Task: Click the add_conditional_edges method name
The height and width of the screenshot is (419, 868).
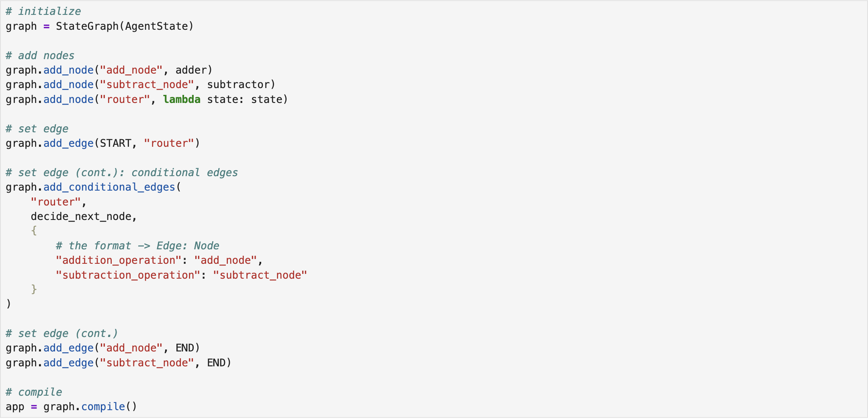Action: click(109, 187)
